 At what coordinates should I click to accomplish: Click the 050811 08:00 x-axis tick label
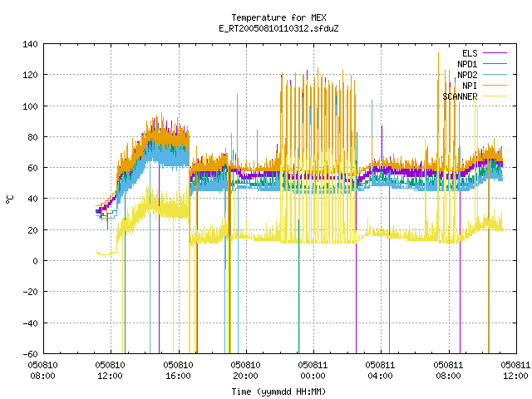[x=448, y=371]
